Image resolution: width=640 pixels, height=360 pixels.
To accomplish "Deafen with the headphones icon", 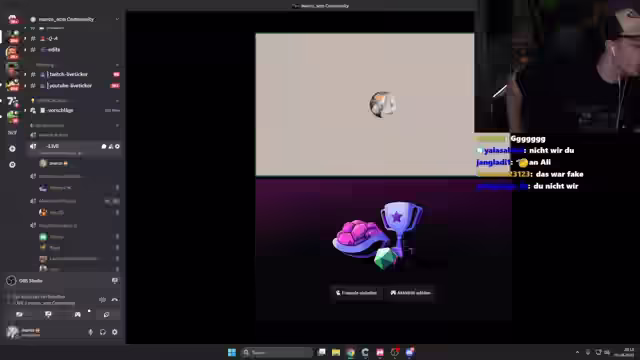I will 102,332.
